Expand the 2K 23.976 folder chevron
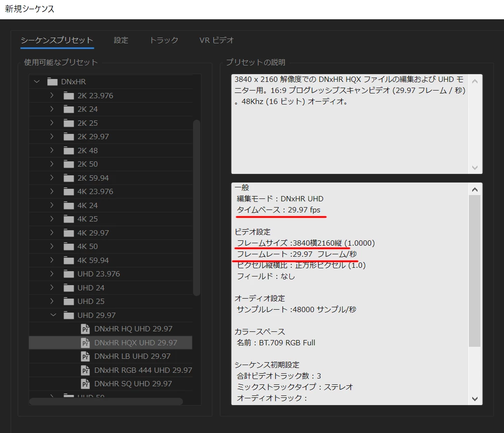 click(52, 95)
